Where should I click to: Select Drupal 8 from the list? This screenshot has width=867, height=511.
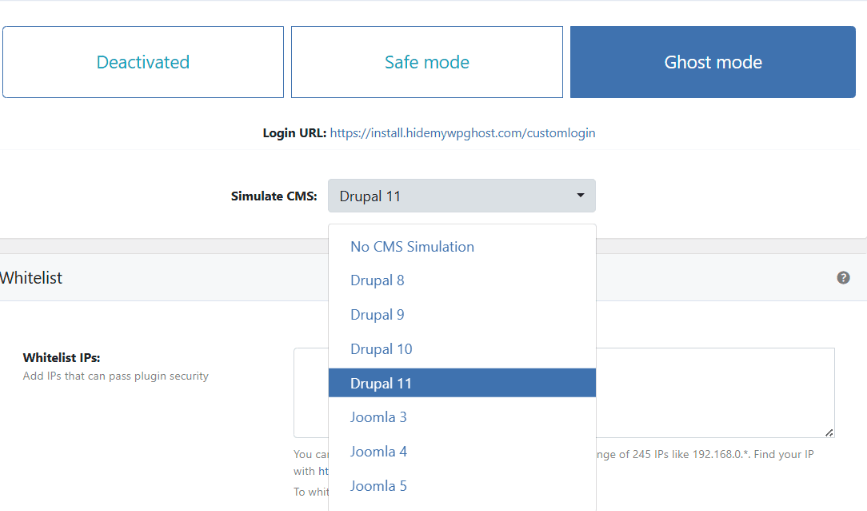click(377, 280)
